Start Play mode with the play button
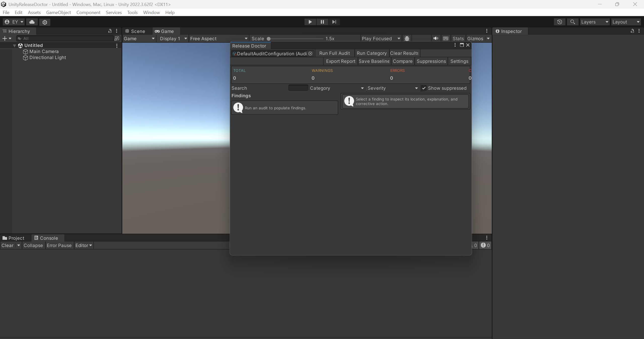Screen dimensions: 644x339 click(x=310, y=22)
